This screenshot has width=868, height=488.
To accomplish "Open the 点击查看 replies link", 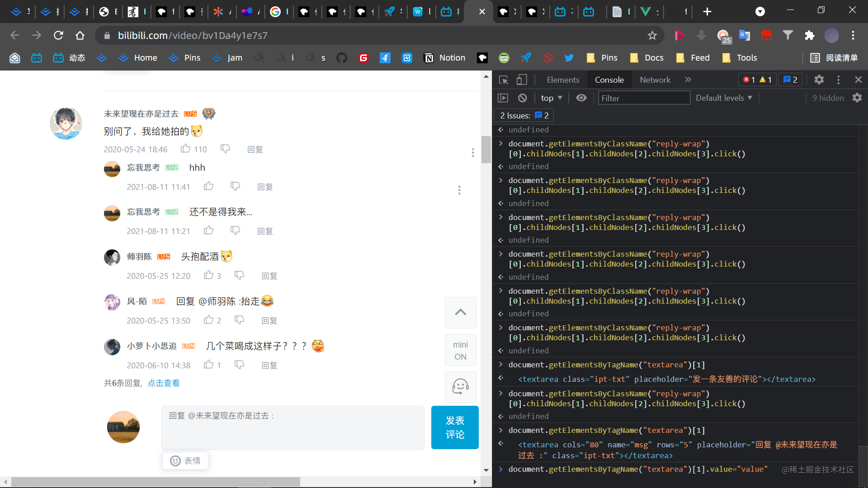I will (164, 383).
